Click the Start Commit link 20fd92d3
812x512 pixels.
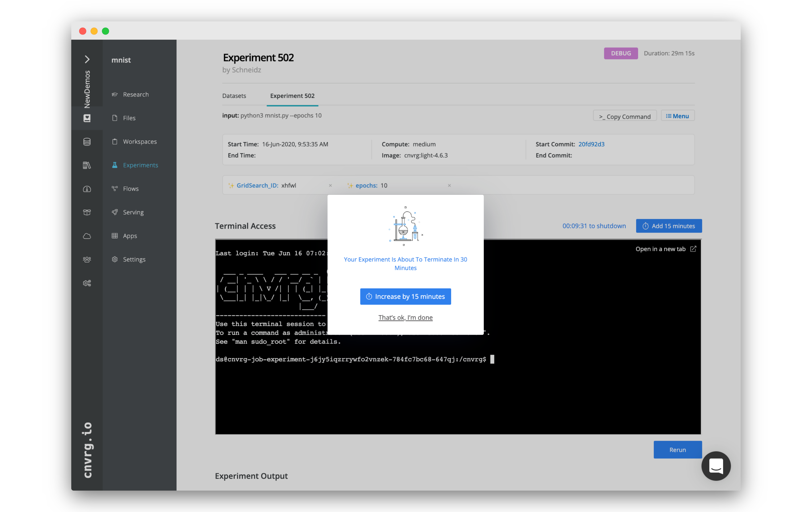(x=592, y=144)
